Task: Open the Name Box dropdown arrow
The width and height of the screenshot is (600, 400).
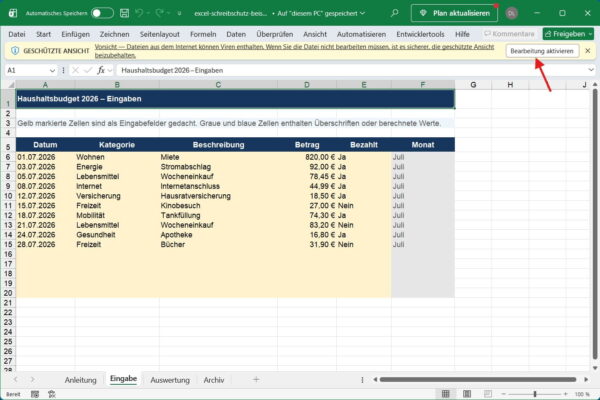Action: tap(52, 70)
